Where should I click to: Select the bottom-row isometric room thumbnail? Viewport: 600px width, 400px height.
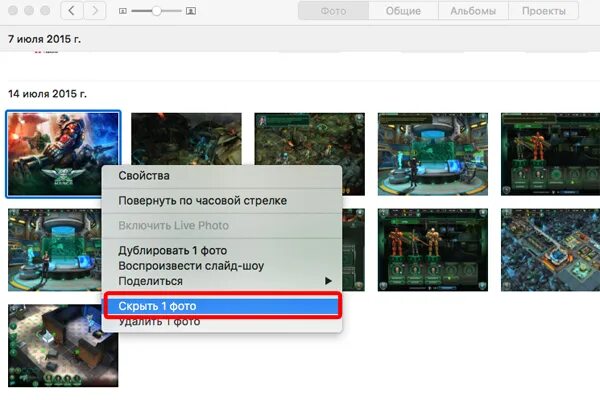click(x=63, y=346)
